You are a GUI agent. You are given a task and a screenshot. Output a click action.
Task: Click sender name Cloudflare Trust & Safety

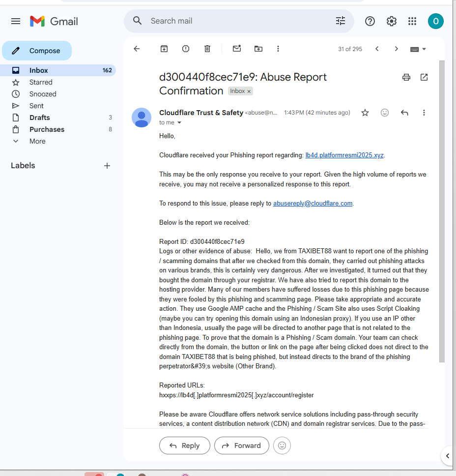point(201,113)
